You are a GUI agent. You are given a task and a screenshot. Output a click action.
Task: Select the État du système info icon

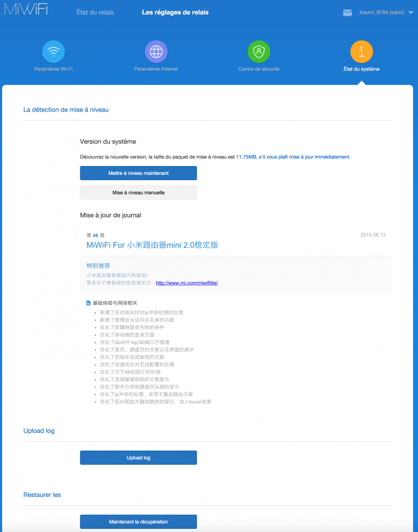[362, 52]
